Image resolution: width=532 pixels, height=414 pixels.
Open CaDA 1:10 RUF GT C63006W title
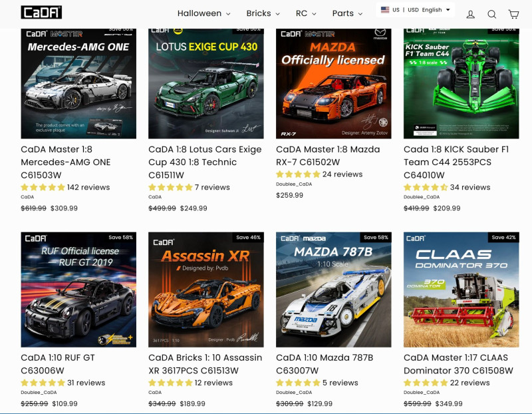[x=58, y=363]
